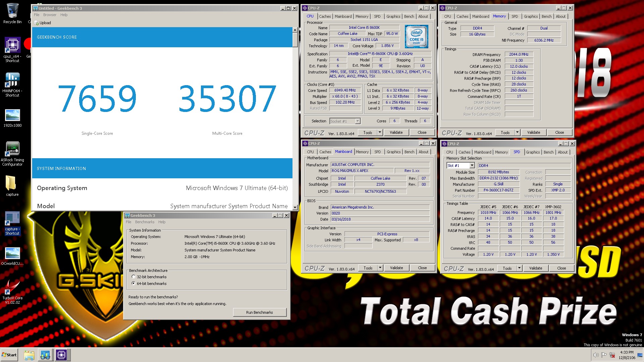
Task: Click Close in the Mainboard CPU-Z window
Action: (422, 268)
